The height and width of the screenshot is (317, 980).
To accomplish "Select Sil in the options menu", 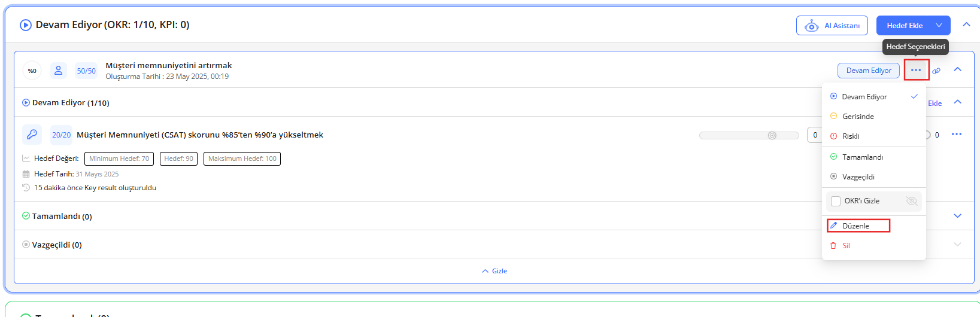I will [846, 246].
